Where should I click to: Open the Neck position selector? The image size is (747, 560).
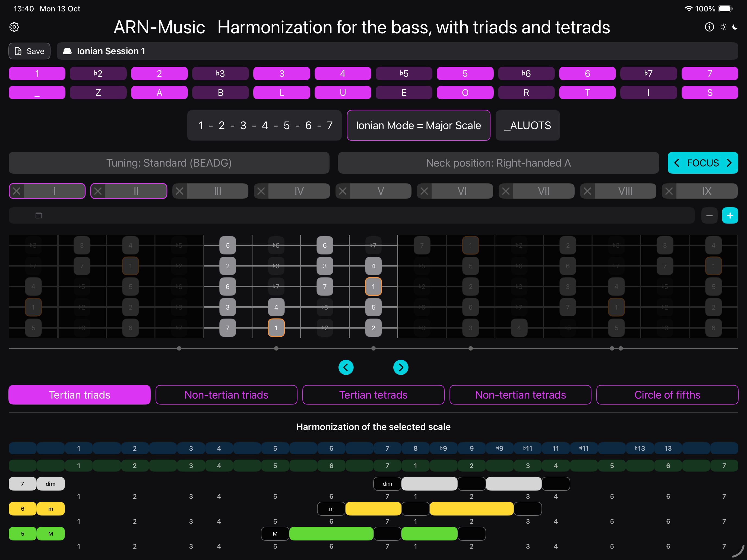(x=498, y=163)
